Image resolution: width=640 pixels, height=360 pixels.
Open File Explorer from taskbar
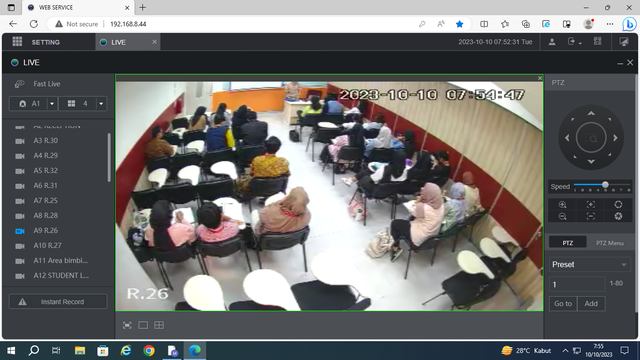click(x=80, y=351)
